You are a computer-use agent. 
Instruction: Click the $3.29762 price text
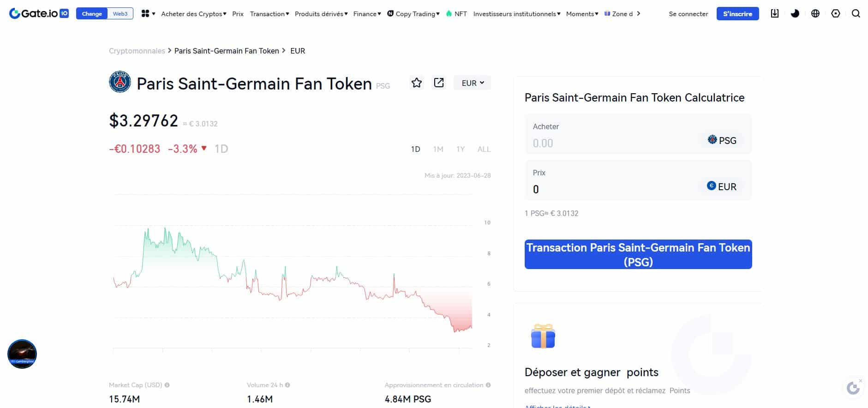144,120
